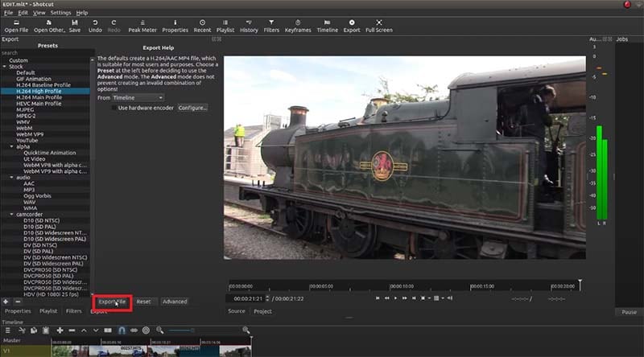Screen dimensions: 644x357
Task: Open the Filters panel from the toolbar
Action: [x=271, y=26]
